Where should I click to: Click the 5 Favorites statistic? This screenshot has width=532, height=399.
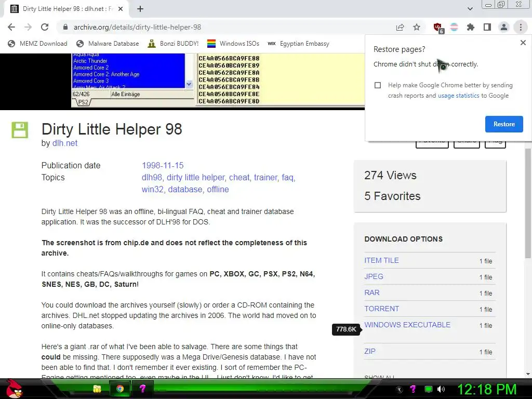click(392, 196)
